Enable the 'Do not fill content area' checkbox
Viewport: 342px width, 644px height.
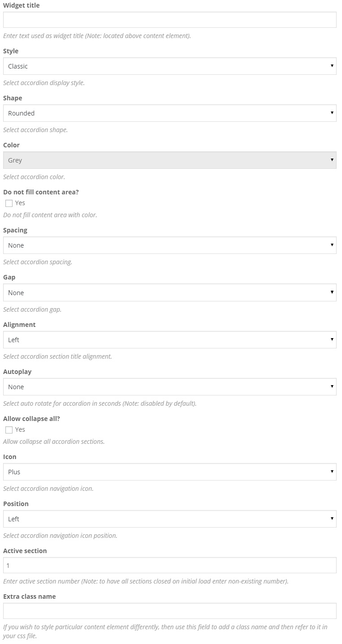[9, 203]
